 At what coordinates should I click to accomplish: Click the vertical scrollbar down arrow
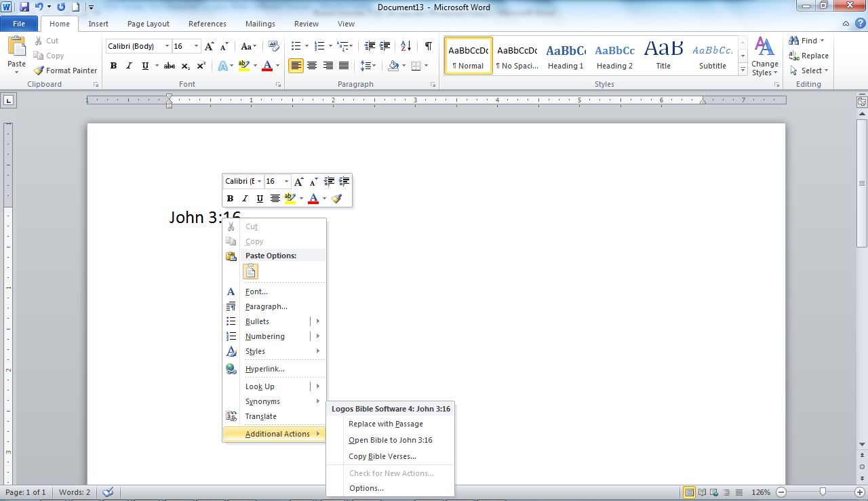click(x=862, y=444)
